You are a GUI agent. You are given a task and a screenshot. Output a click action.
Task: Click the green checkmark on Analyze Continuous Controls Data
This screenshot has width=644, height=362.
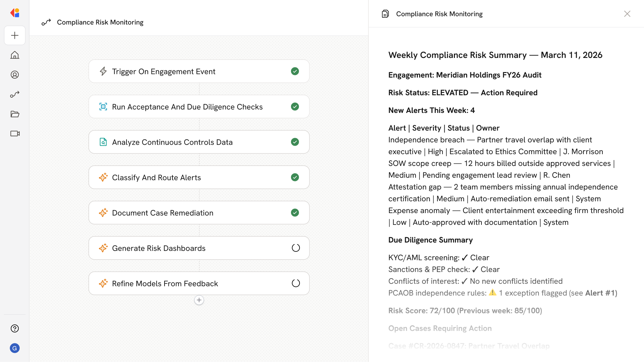tap(295, 142)
